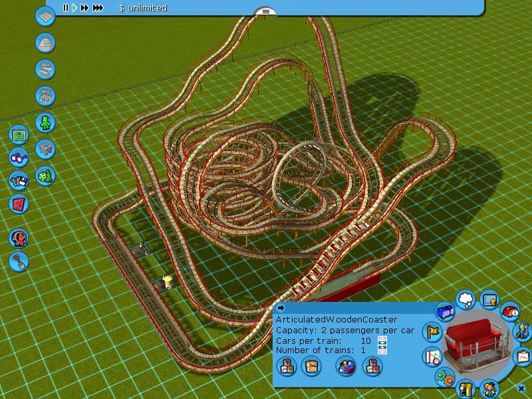This screenshot has width=532, height=399.
Task: Click the ArticulatedWoodenCoaster name text
Action: (x=336, y=320)
